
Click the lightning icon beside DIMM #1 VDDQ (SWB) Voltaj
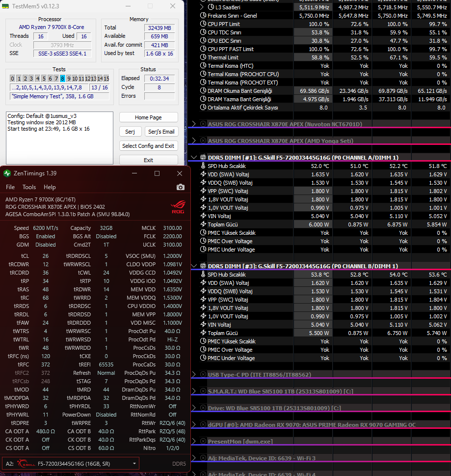[203, 182]
